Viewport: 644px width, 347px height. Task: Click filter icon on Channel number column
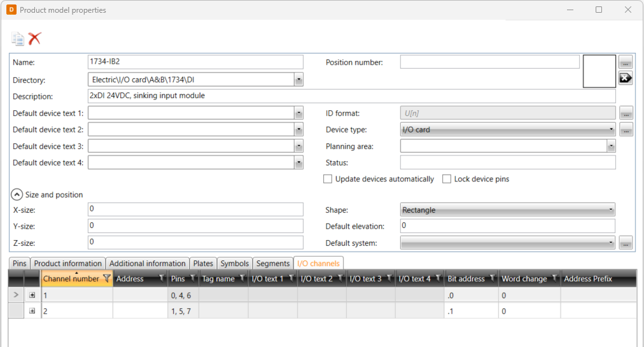[107, 278]
